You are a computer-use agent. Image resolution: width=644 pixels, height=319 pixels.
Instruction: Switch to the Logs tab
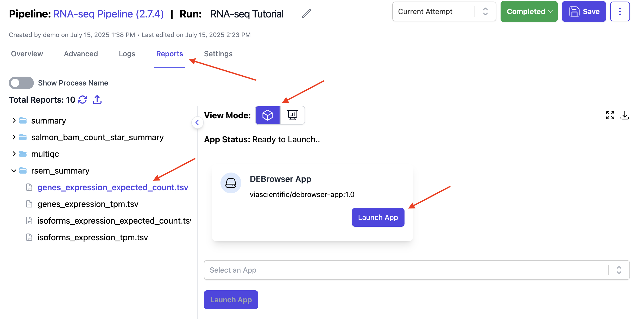pyautogui.click(x=127, y=54)
